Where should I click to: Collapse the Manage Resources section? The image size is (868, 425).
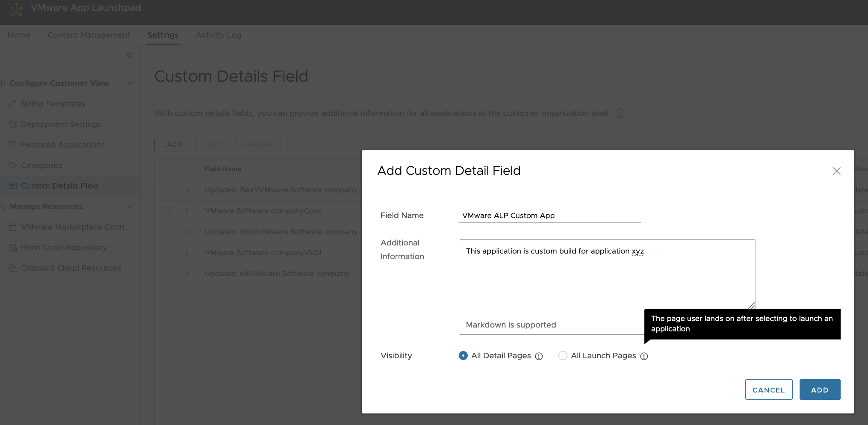(x=130, y=207)
